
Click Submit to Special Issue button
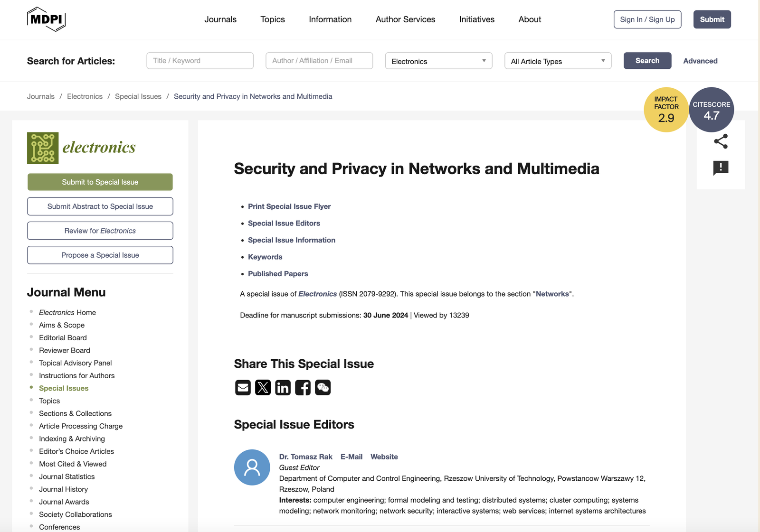[100, 182]
